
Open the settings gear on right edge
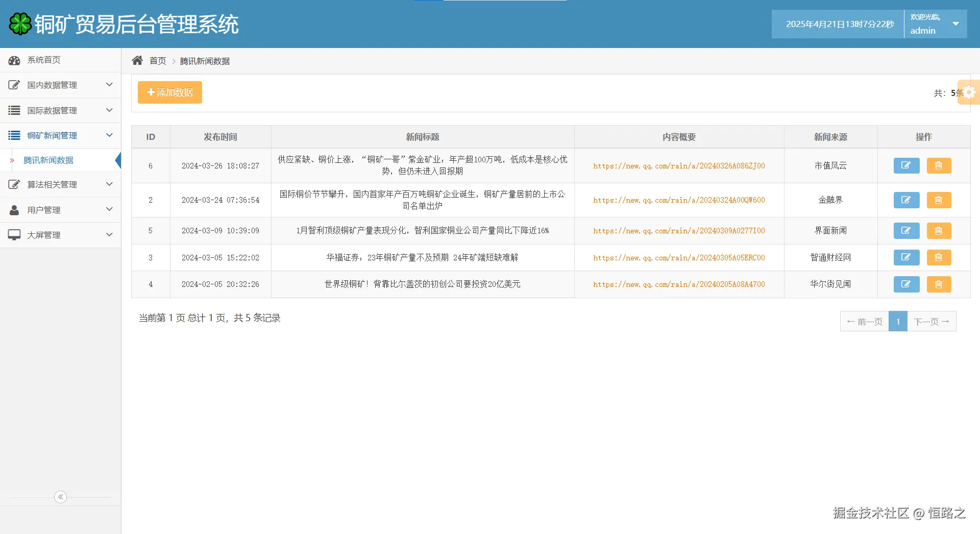(969, 92)
